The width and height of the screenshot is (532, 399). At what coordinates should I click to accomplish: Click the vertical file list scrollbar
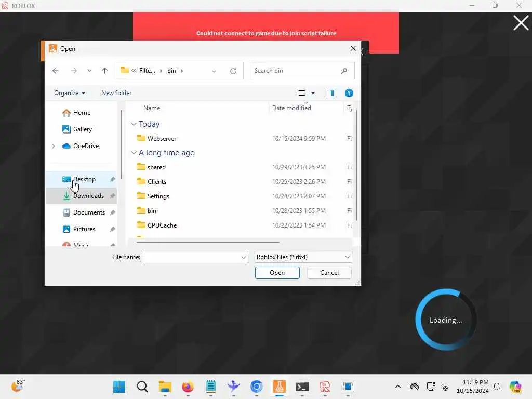356,166
